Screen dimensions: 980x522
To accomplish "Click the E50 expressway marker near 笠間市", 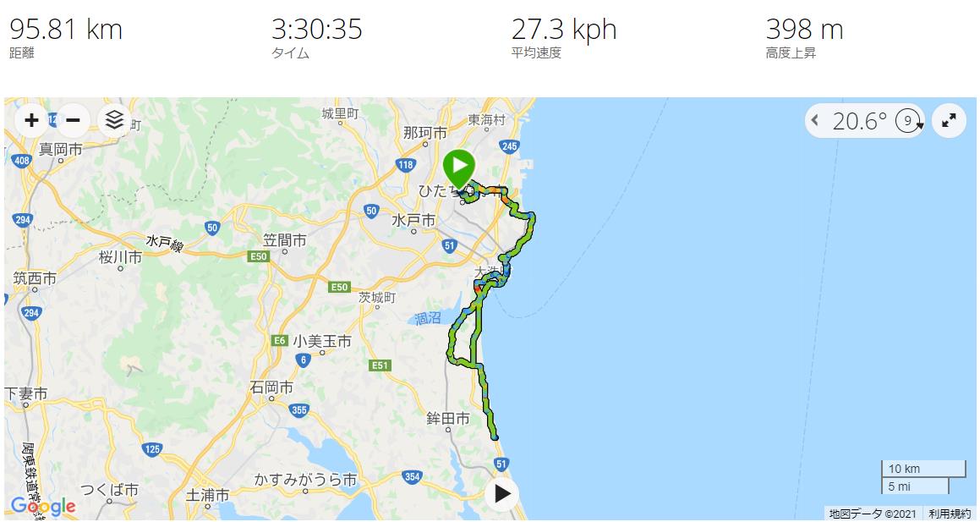I will [259, 256].
